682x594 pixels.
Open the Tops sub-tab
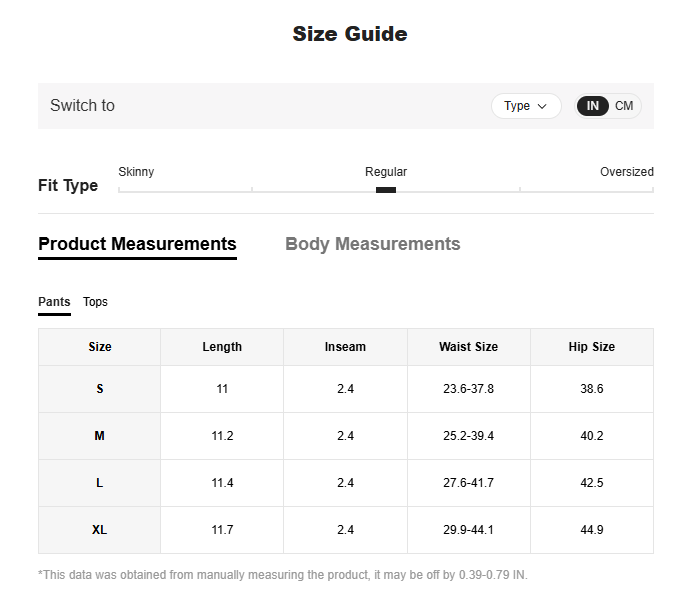[x=95, y=302]
